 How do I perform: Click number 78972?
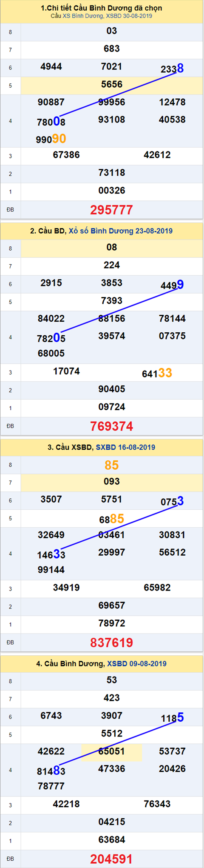[112, 623]
